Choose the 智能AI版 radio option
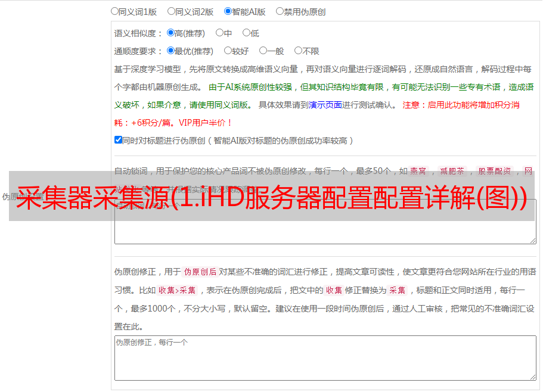The image size is (543, 392). point(228,11)
